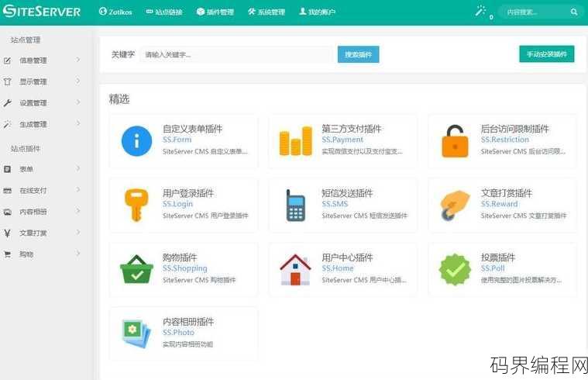
Task: Select 在线支付 in the sidebar
Action: (x=33, y=190)
